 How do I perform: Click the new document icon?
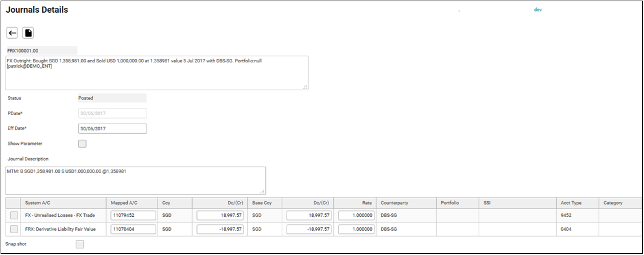(x=28, y=33)
